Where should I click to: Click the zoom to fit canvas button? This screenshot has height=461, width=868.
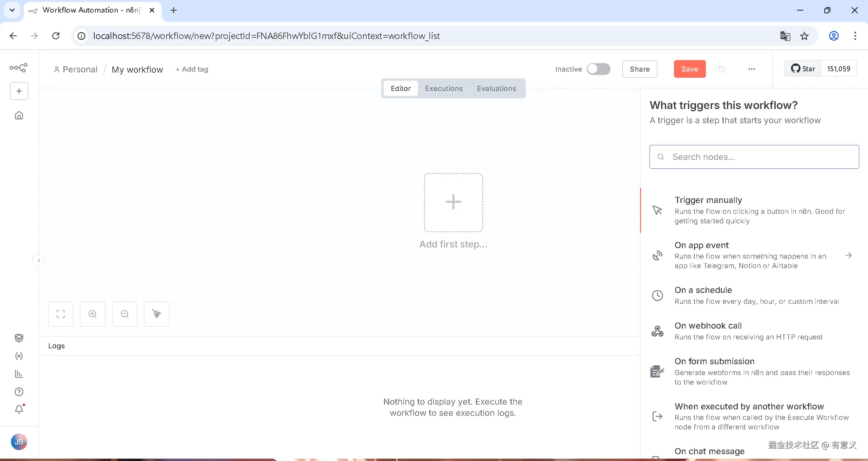coord(60,314)
